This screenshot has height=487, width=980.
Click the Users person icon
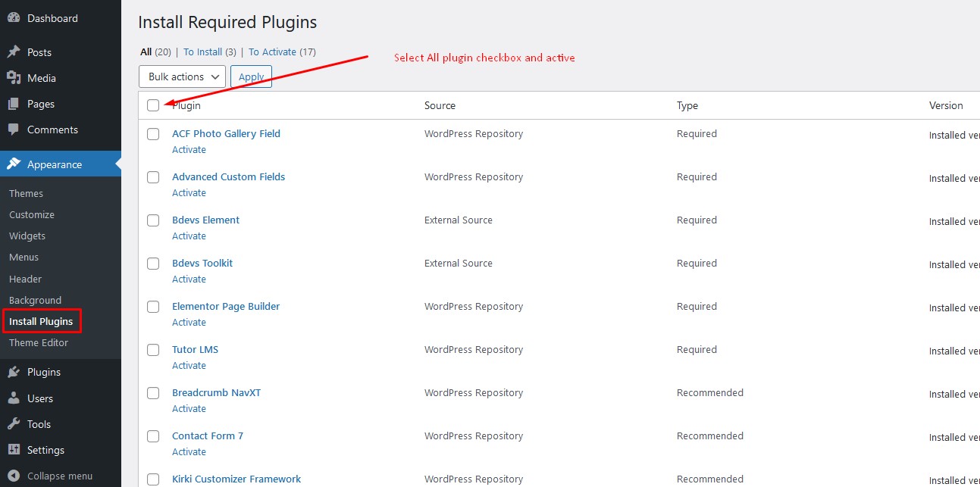pyautogui.click(x=14, y=398)
